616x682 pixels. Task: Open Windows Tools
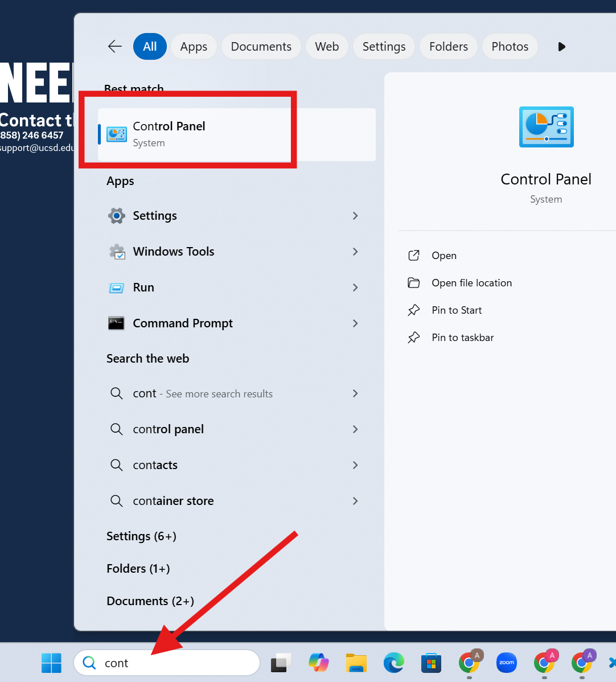[x=173, y=251]
